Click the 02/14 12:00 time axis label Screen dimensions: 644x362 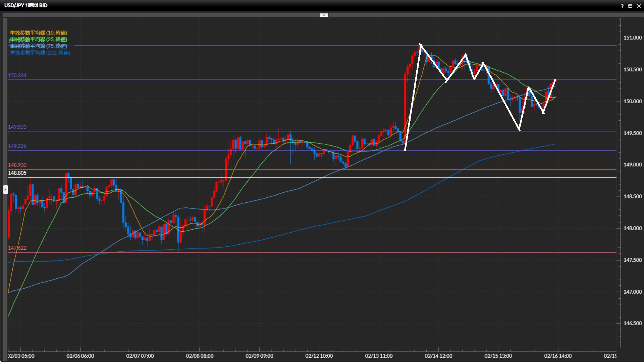tap(438, 356)
